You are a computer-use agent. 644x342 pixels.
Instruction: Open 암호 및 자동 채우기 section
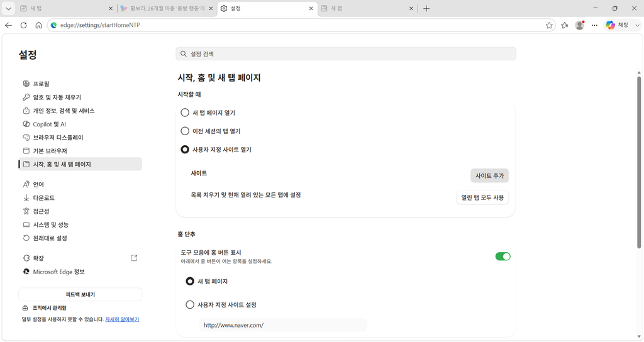click(x=80, y=97)
